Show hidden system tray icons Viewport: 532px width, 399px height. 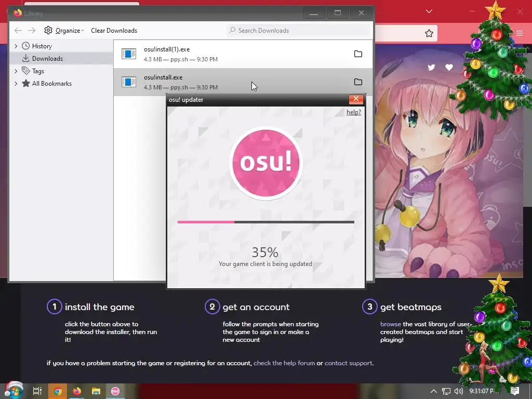[434, 391]
